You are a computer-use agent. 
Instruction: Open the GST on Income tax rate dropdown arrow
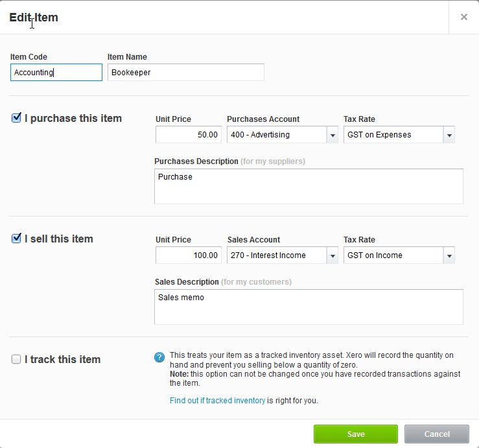tap(449, 255)
